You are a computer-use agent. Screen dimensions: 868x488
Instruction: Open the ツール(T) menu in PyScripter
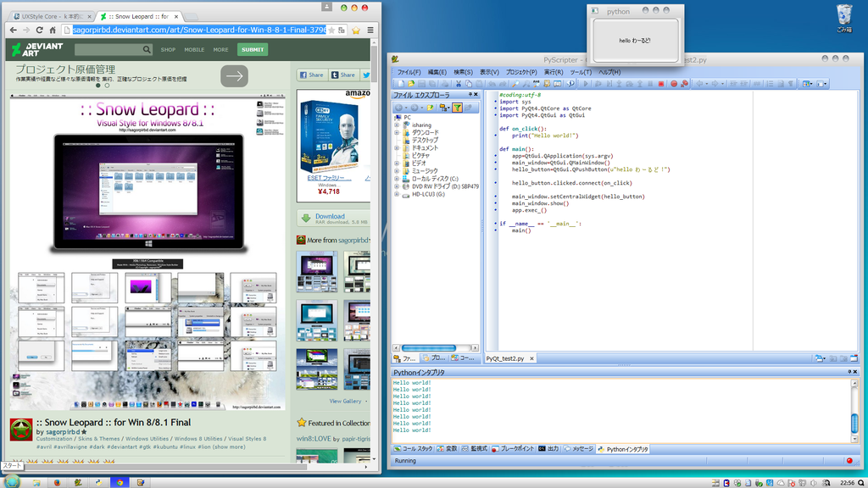point(581,72)
